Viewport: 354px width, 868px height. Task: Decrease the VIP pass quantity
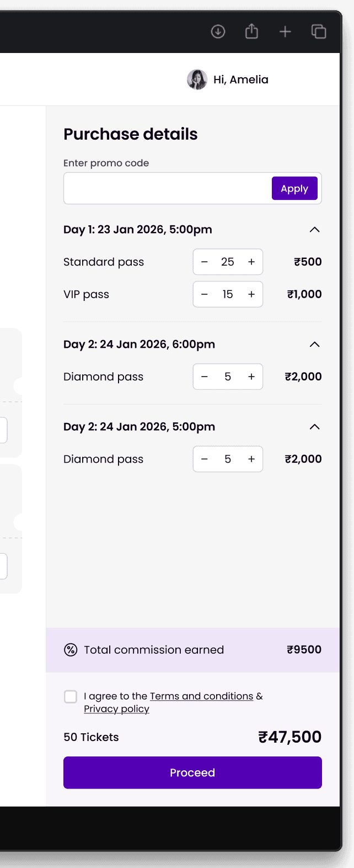tap(205, 294)
